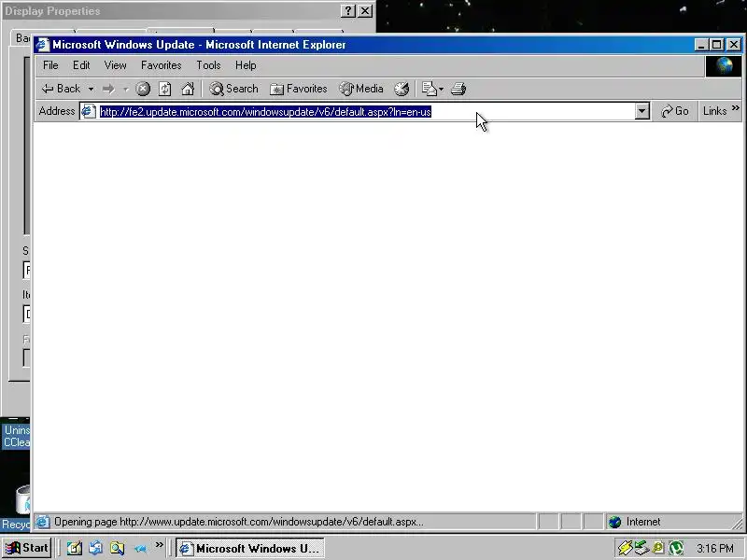Stop loading the page with Stop icon

pyautogui.click(x=143, y=89)
